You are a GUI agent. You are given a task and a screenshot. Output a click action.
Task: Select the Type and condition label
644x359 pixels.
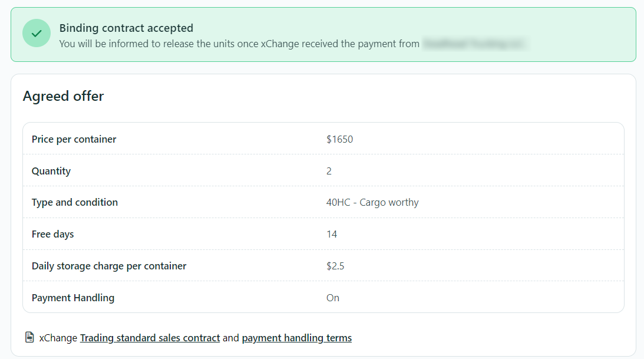(x=75, y=202)
